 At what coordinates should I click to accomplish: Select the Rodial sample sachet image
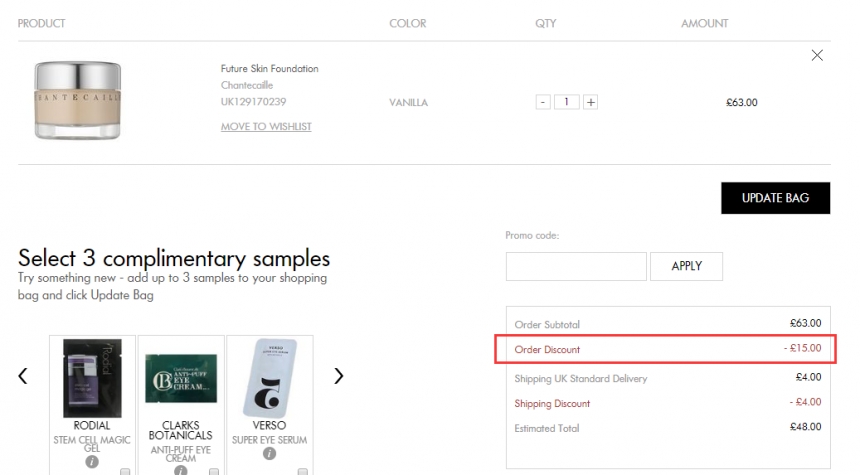[x=92, y=377]
